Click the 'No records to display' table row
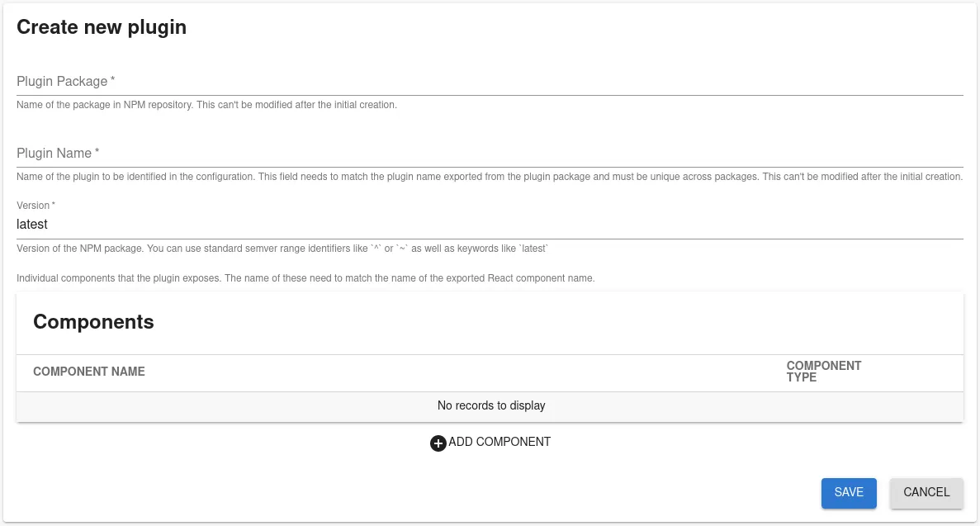The height and width of the screenshot is (526, 980). coord(491,405)
